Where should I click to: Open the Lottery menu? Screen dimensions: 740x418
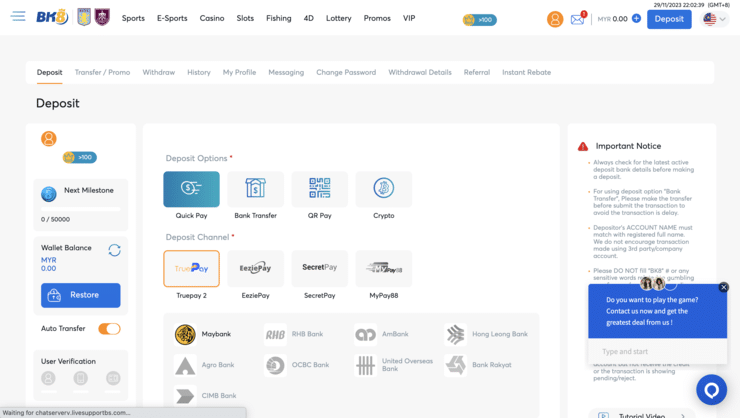click(x=338, y=18)
